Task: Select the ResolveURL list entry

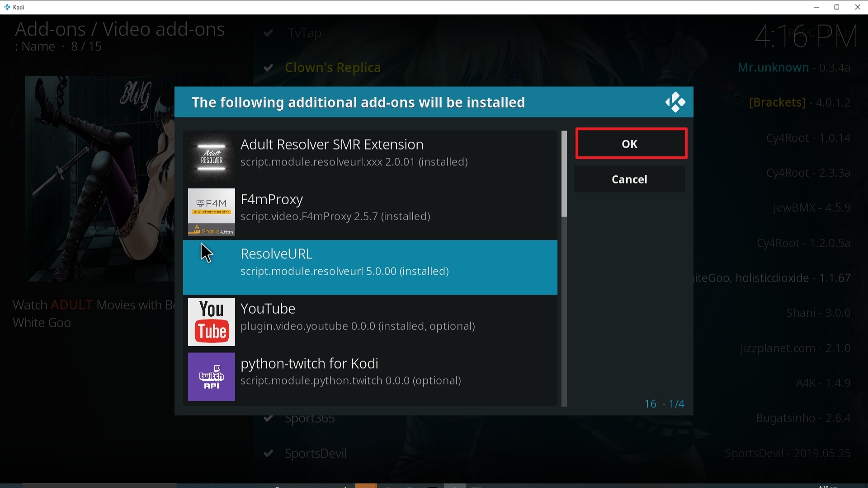Action: (370, 267)
